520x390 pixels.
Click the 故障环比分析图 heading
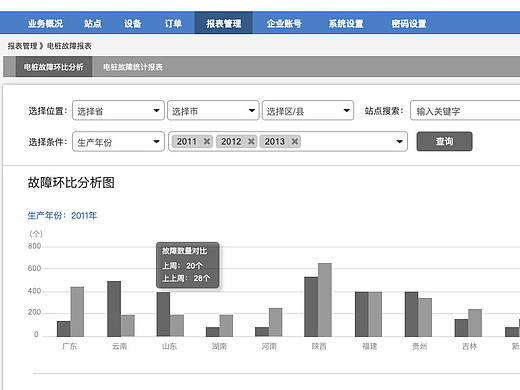tap(71, 183)
